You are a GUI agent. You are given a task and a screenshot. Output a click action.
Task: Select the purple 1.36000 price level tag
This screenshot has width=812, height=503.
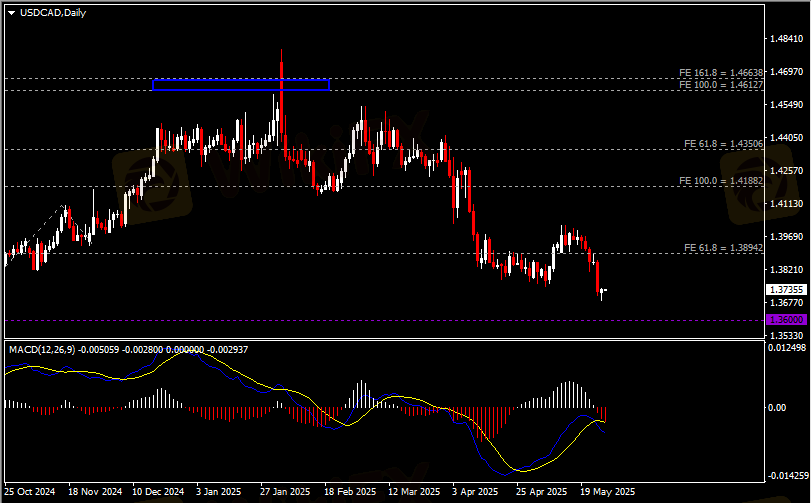pyautogui.click(x=787, y=320)
